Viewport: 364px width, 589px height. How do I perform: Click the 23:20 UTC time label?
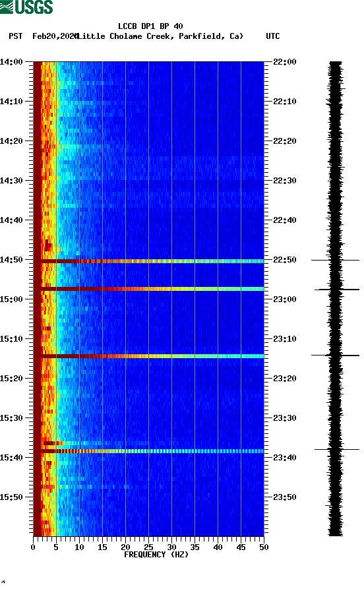(285, 379)
